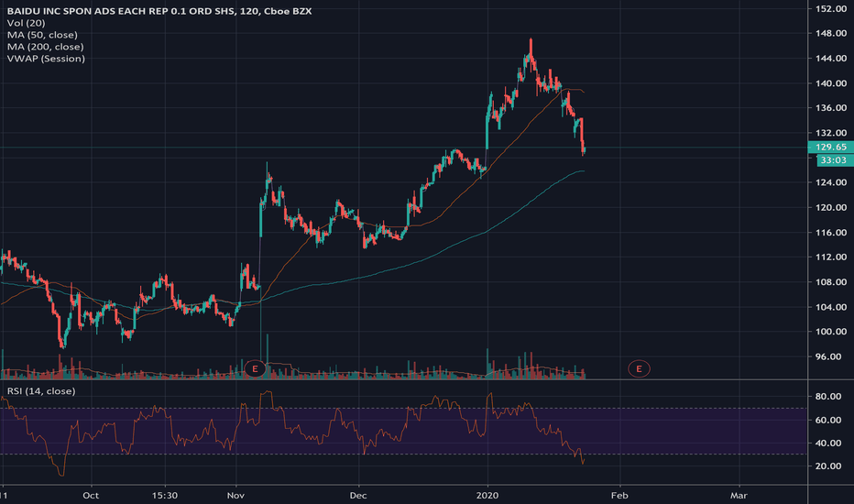
Task: Click the RSI 60.00 axis label
Action: pos(828,420)
